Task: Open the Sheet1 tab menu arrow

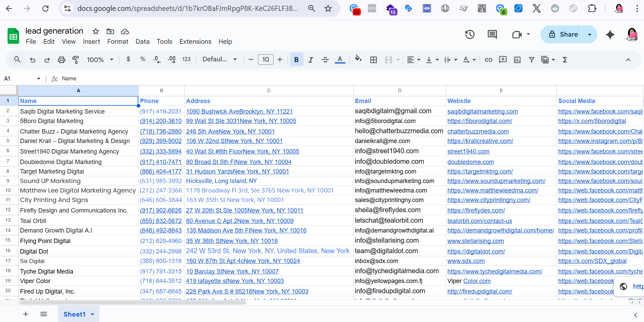Action: pyautogui.click(x=92, y=314)
